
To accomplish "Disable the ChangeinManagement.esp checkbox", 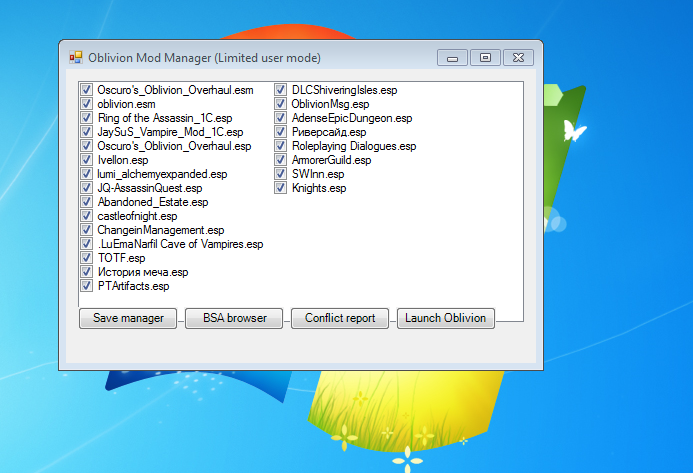I will point(86,230).
